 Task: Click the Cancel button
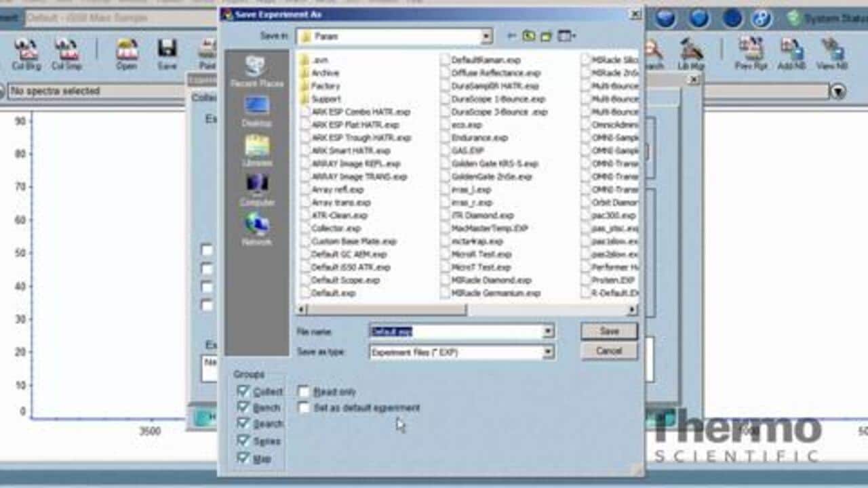click(609, 351)
